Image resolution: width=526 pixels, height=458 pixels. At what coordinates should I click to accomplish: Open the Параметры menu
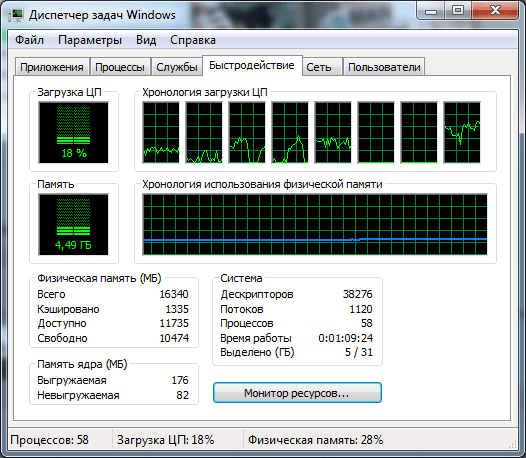[90, 40]
